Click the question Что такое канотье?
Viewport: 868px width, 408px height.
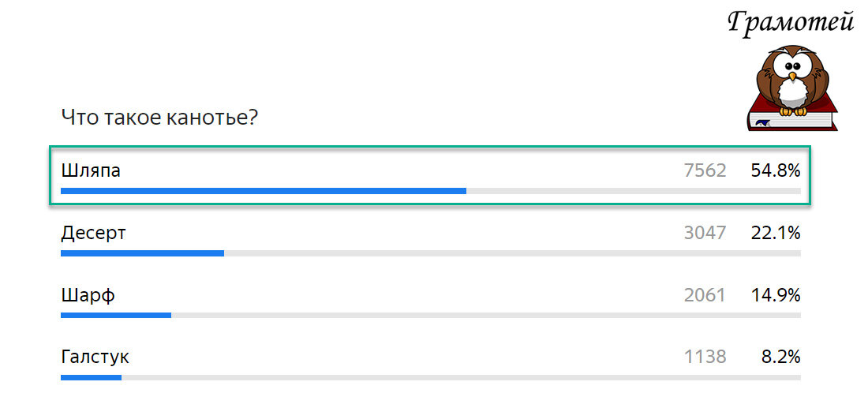point(159,118)
